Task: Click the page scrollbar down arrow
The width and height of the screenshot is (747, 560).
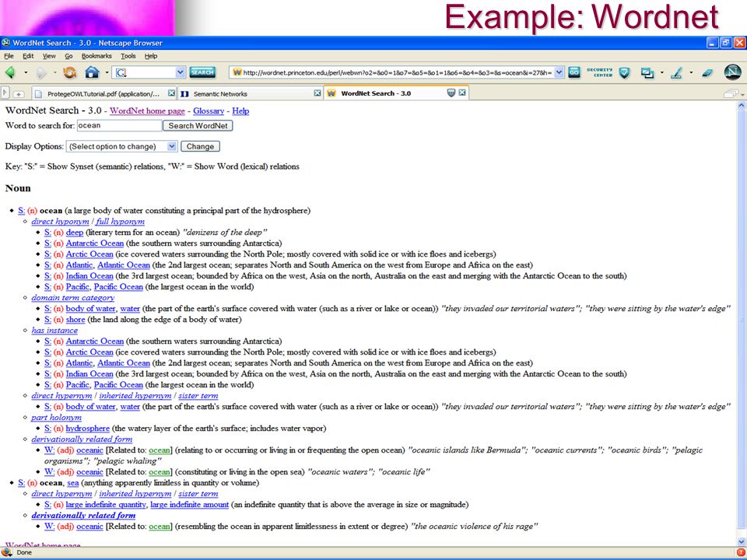Action: coord(742,541)
